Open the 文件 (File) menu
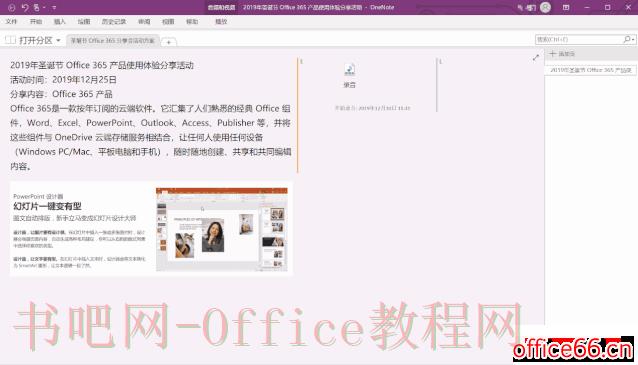Image resolution: width=638 pixels, height=365 pixels. point(11,22)
